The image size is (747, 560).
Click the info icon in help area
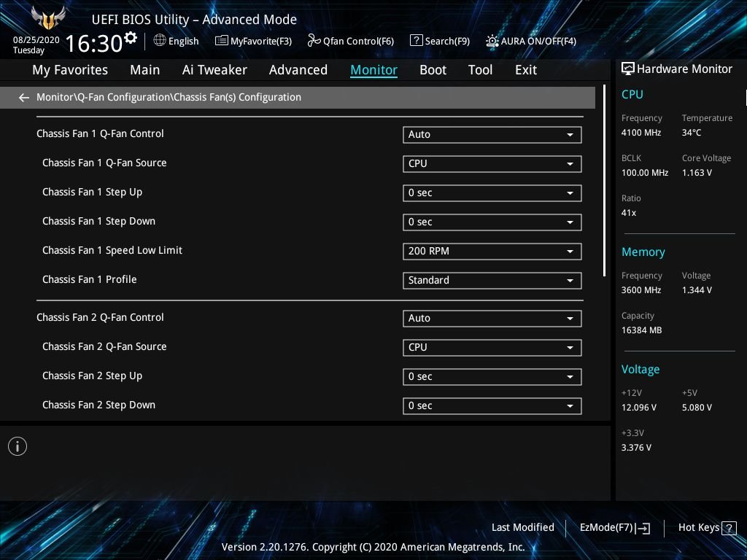tap(18, 446)
